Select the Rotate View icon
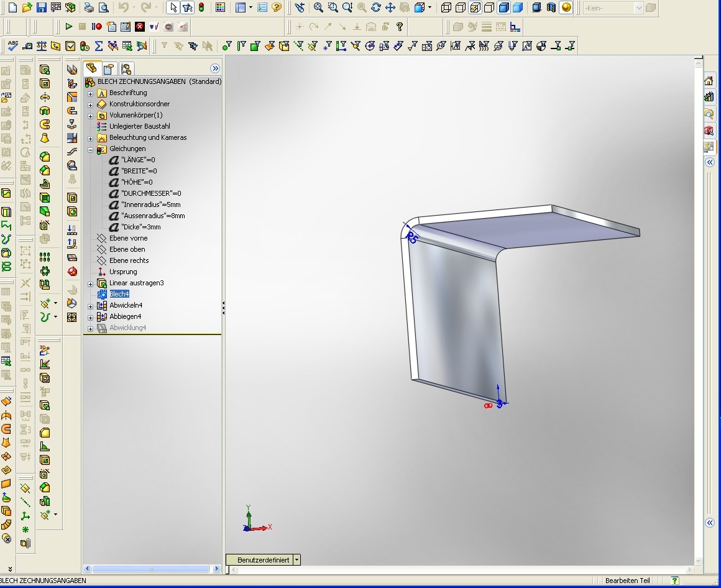 [x=376, y=7]
